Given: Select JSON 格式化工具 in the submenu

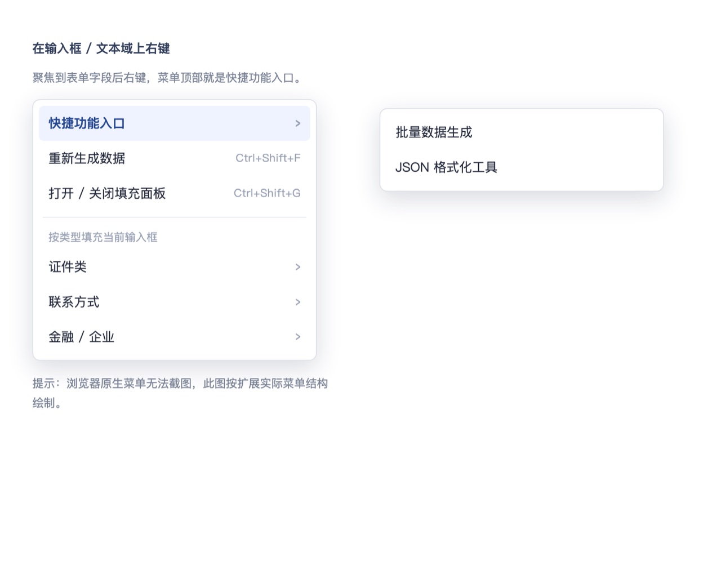Looking at the screenshot, I should [522, 167].
